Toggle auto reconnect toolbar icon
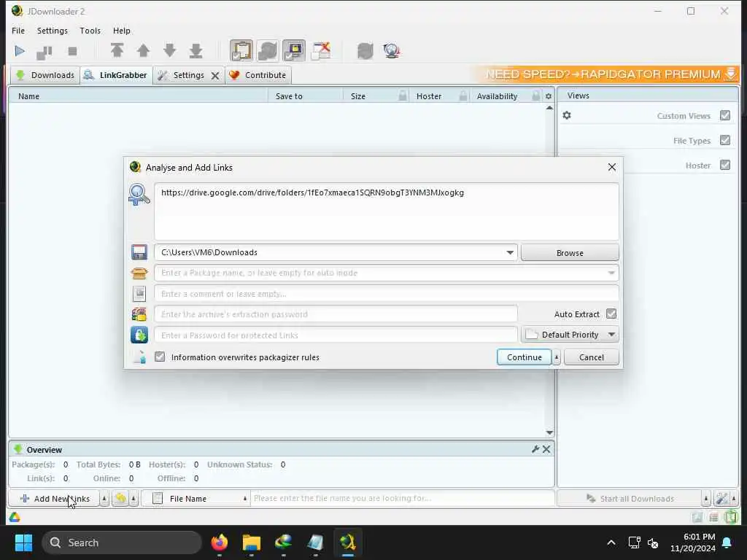 [x=268, y=50]
